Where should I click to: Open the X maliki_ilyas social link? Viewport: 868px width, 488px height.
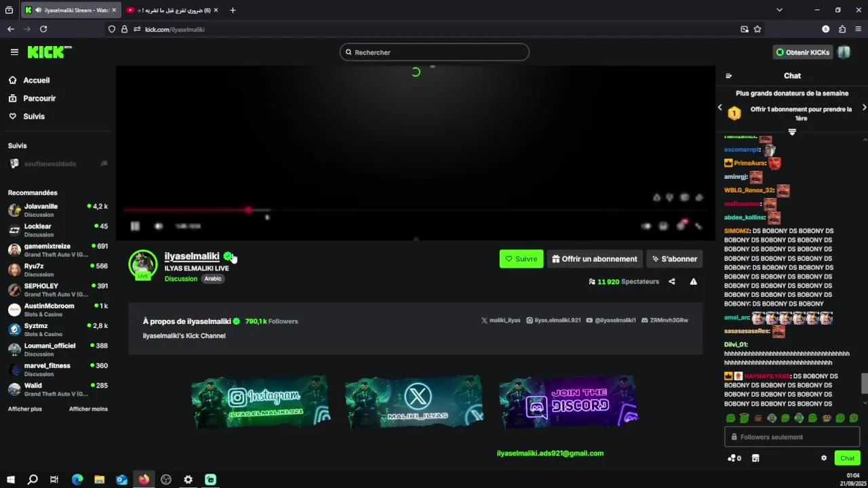(500, 320)
